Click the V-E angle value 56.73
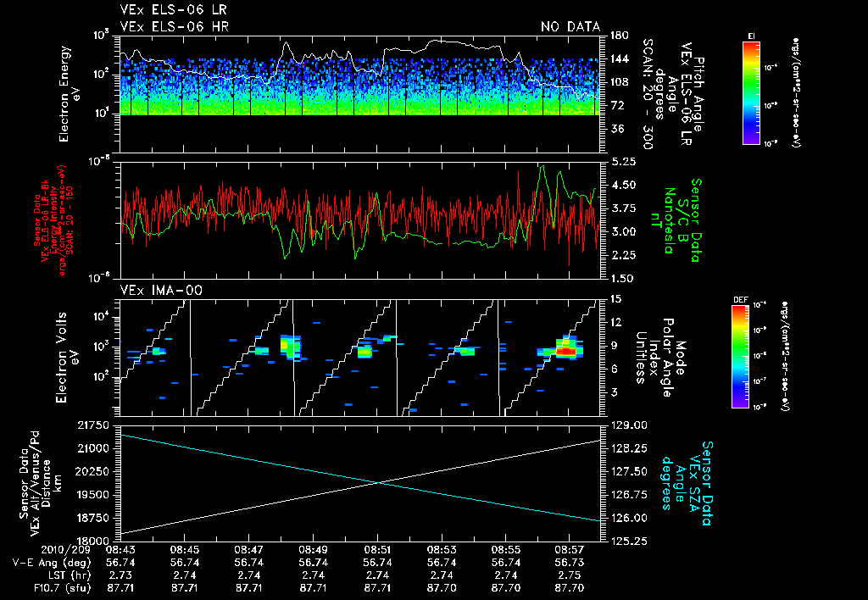Viewport: 868px width, 600px height. [570, 563]
